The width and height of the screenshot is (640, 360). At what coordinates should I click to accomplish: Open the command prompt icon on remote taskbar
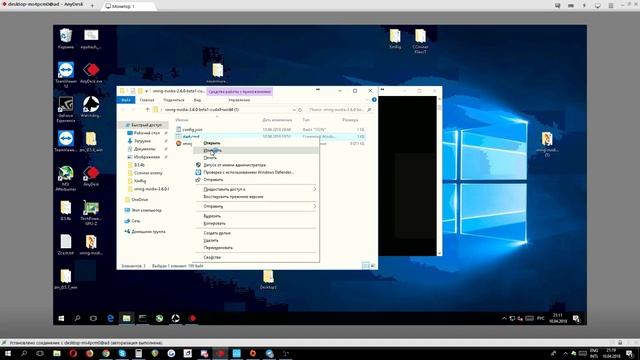(143, 318)
